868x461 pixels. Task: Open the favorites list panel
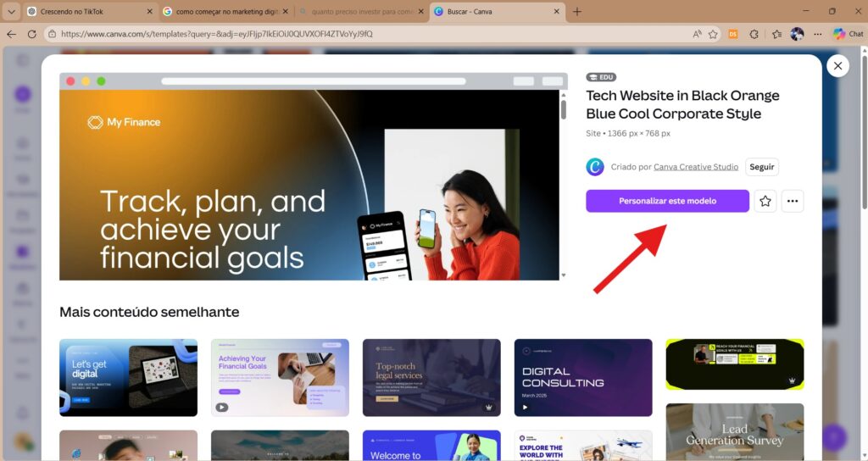776,34
